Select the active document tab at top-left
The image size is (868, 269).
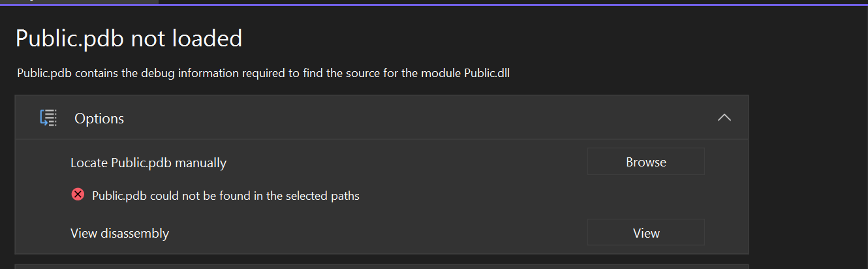click(x=78, y=1)
